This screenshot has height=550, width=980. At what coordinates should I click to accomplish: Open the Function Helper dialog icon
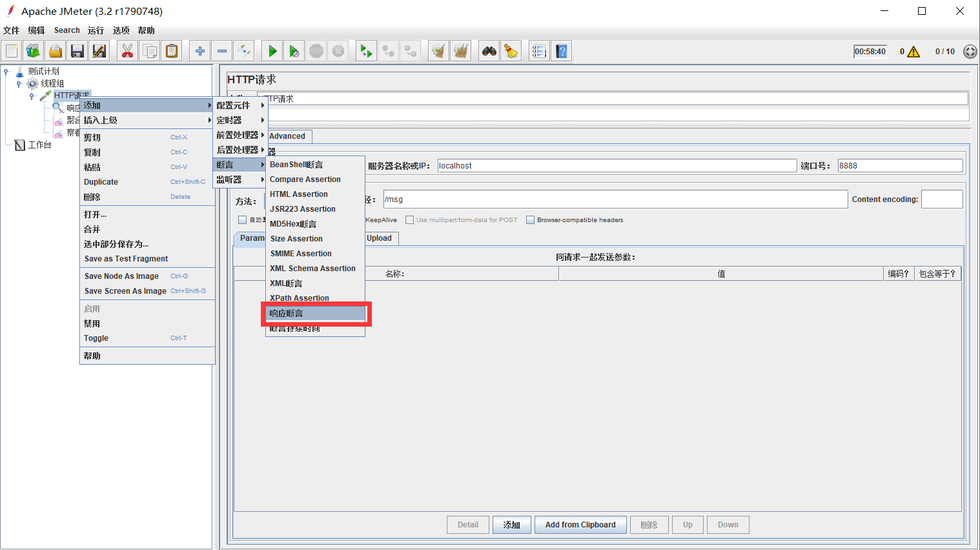(x=540, y=51)
